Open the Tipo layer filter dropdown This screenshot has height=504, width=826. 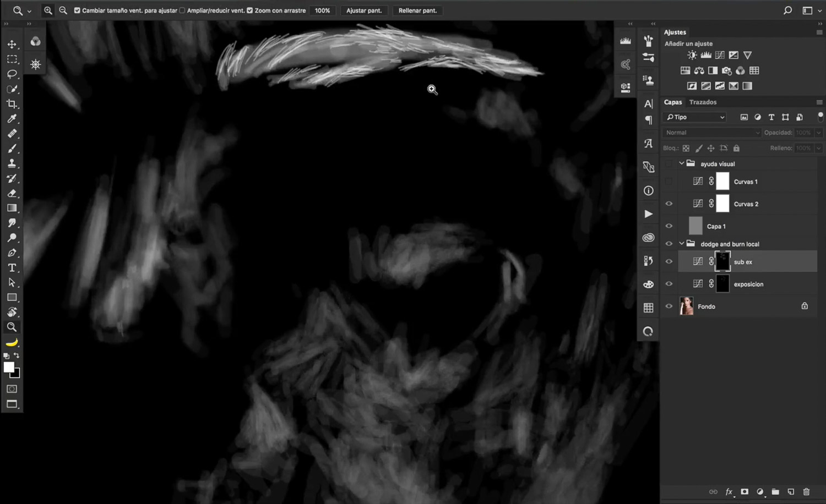point(695,117)
